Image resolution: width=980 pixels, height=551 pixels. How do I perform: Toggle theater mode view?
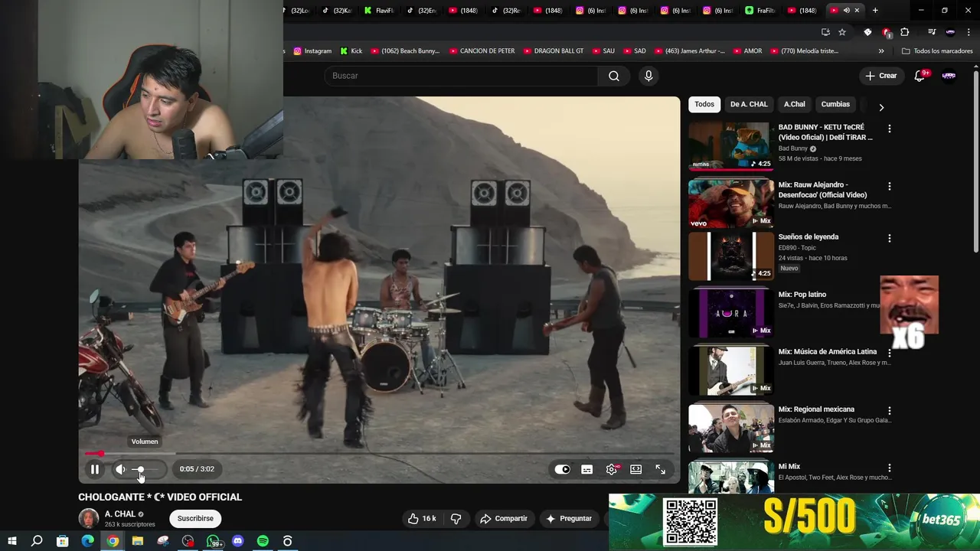coord(636,470)
